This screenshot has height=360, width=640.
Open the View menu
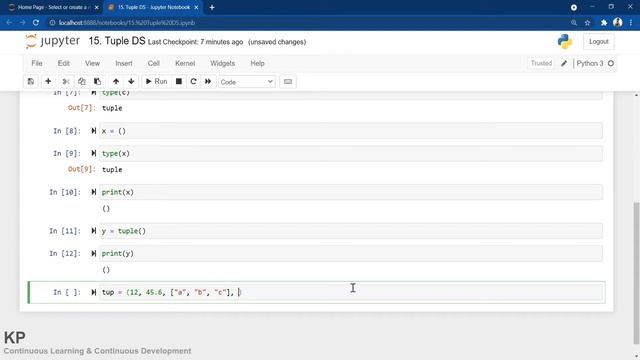(x=92, y=63)
